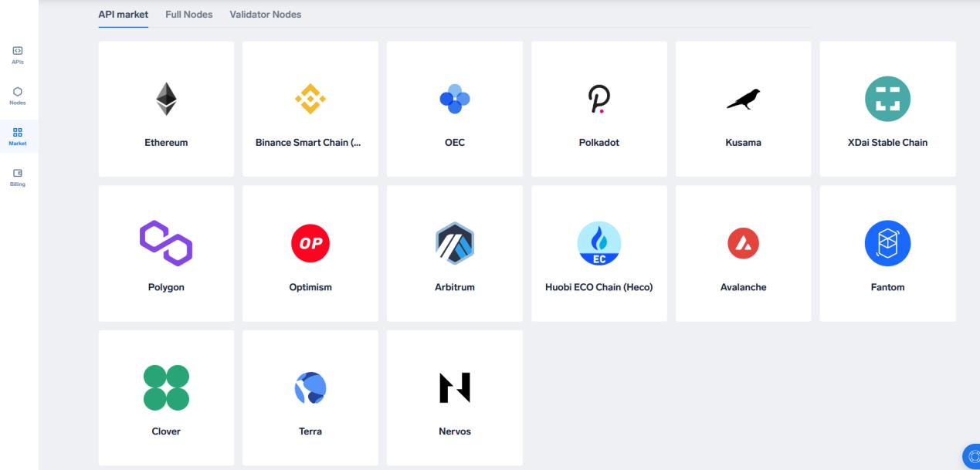Click the XDai Stable Chain label
980x470 pixels.
pyautogui.click(x=887, y=143)
